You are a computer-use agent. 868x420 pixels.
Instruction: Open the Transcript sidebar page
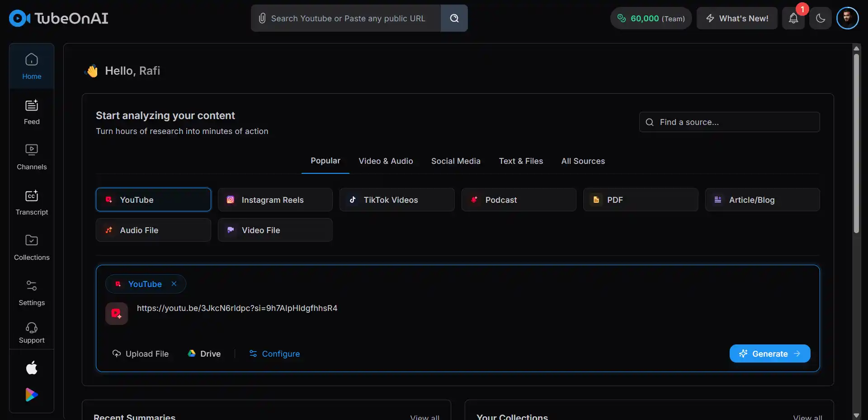coord(32,202)
